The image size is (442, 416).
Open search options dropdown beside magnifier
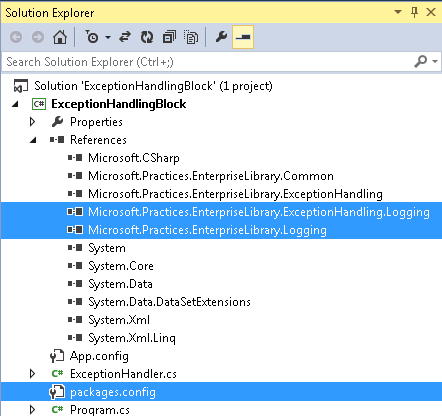[x=435, y=62]
